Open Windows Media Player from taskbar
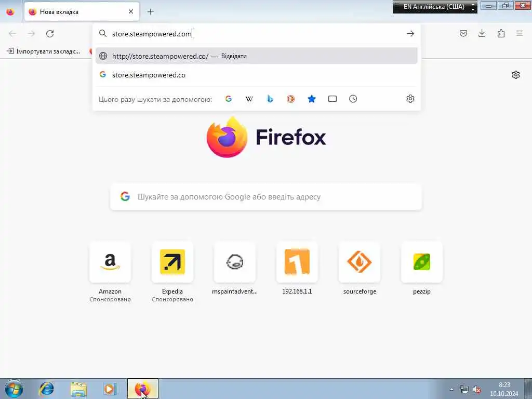 110,389
